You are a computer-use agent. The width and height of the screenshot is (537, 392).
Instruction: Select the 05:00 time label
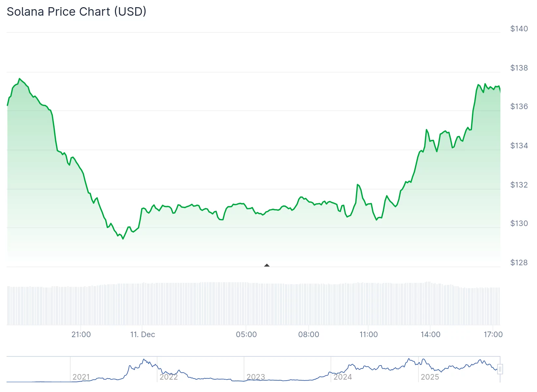(x=247, y=335)
